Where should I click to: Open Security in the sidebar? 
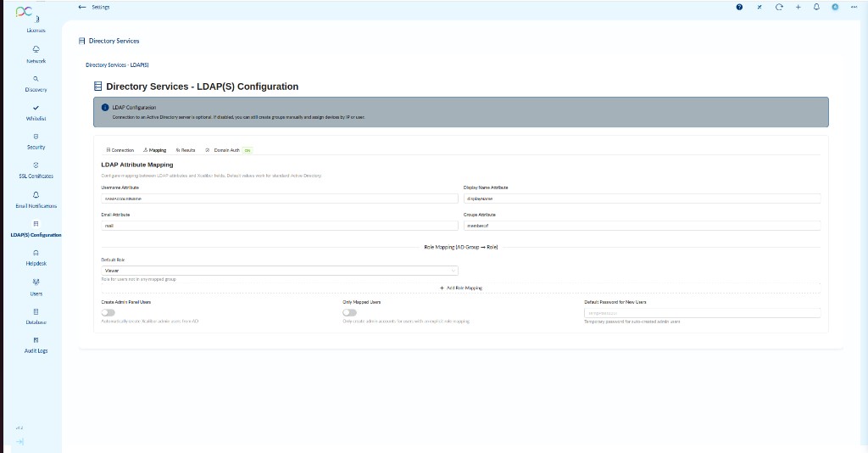36,142
